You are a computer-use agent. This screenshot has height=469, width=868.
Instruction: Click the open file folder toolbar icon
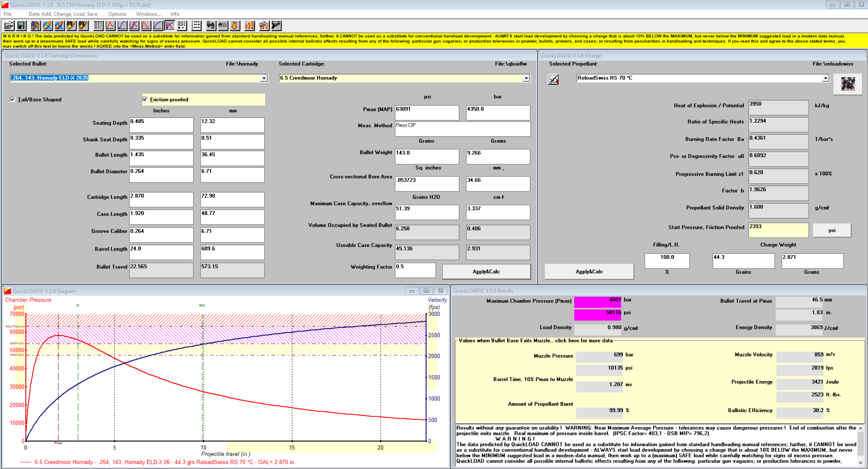pos(9,26)
